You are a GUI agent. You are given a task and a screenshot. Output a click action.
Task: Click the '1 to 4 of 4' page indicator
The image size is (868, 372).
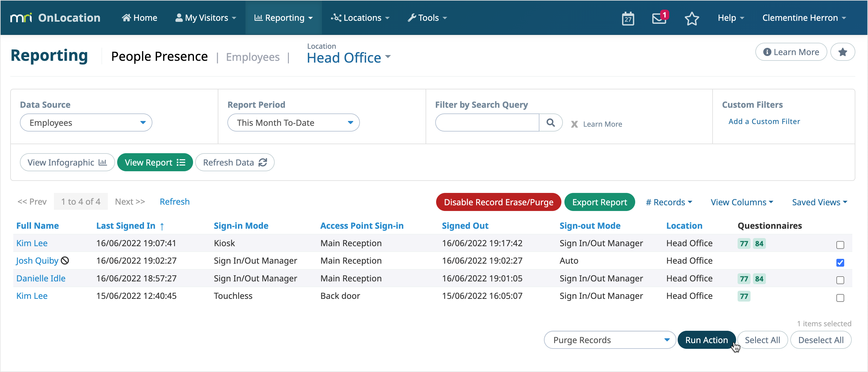tap(80, 201)
